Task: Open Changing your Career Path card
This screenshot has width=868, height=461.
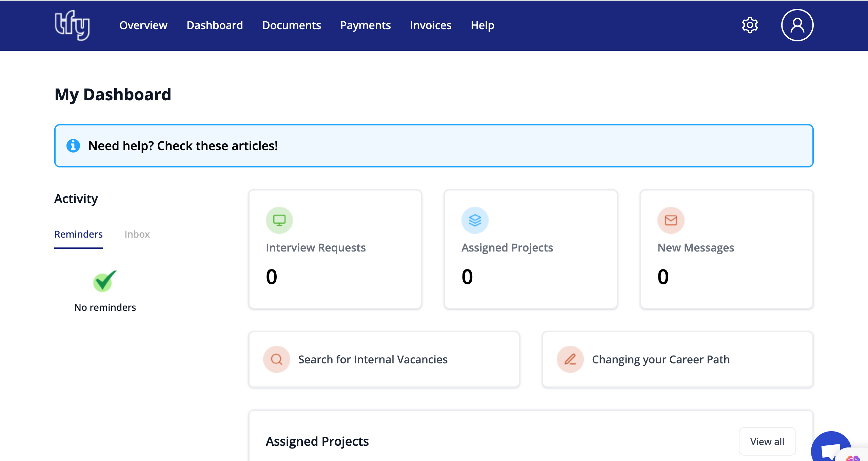Action: pyautogui.click(x=660, y=359)
